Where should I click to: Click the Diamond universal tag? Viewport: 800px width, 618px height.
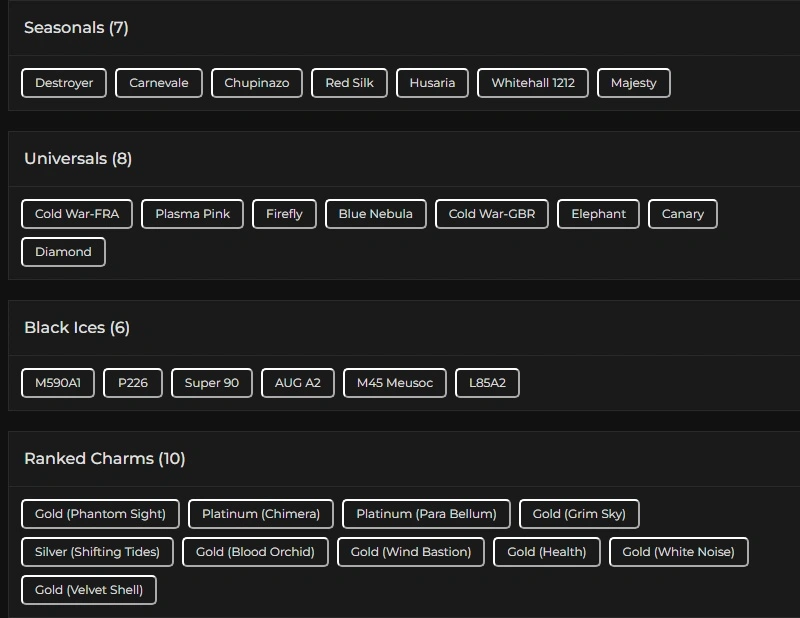pyautogui.click(x=63, y=252)
